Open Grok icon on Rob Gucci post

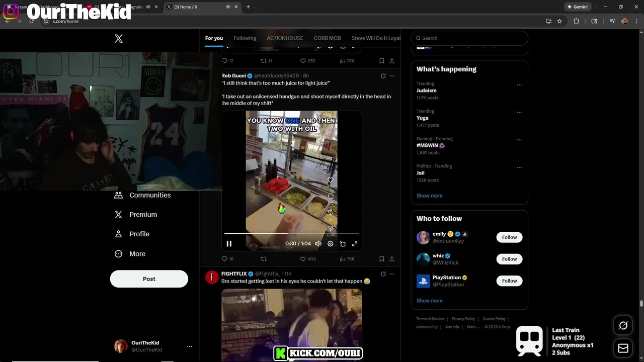tap(383, 76)
